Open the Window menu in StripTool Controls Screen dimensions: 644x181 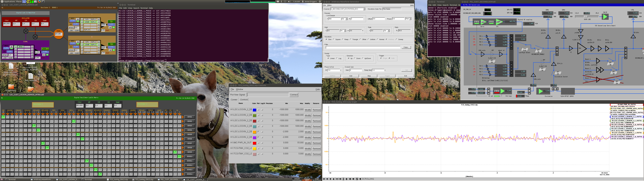click(x=239, y=89)
